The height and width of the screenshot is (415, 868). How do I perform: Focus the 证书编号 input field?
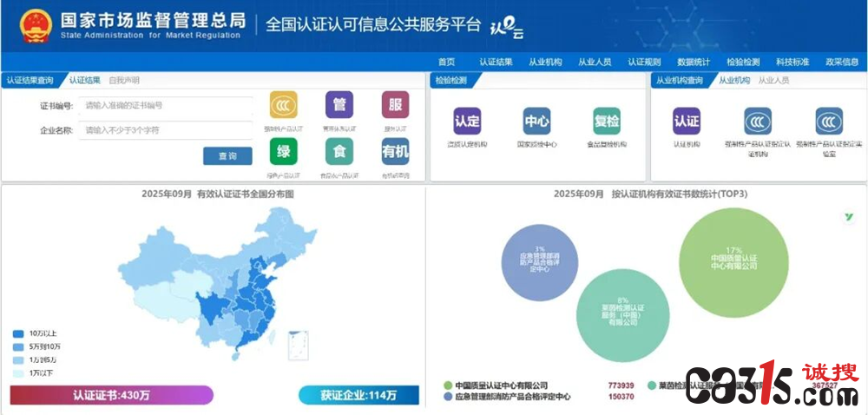[x=166, y=105]
